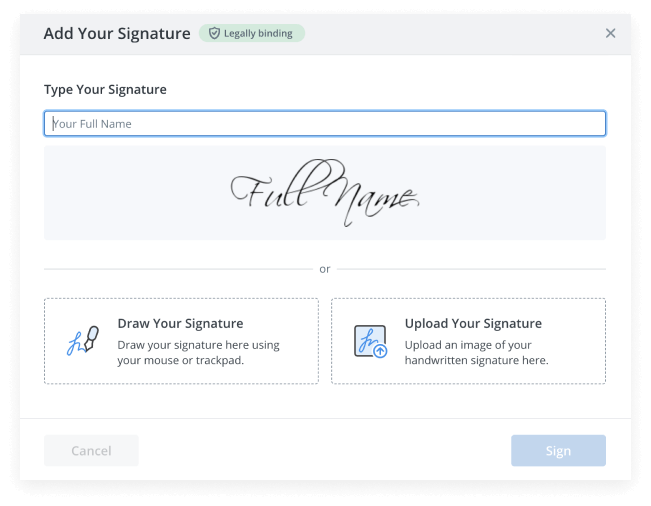The width and height of the screenshot is (651, 506).
Task: Click the pen icon for drawing a signature
Action: point(81,340)
